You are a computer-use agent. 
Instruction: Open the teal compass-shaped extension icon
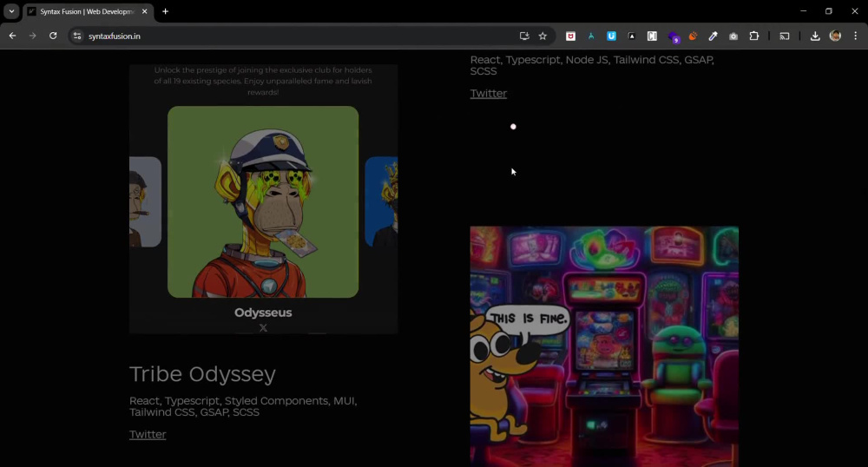591,36
